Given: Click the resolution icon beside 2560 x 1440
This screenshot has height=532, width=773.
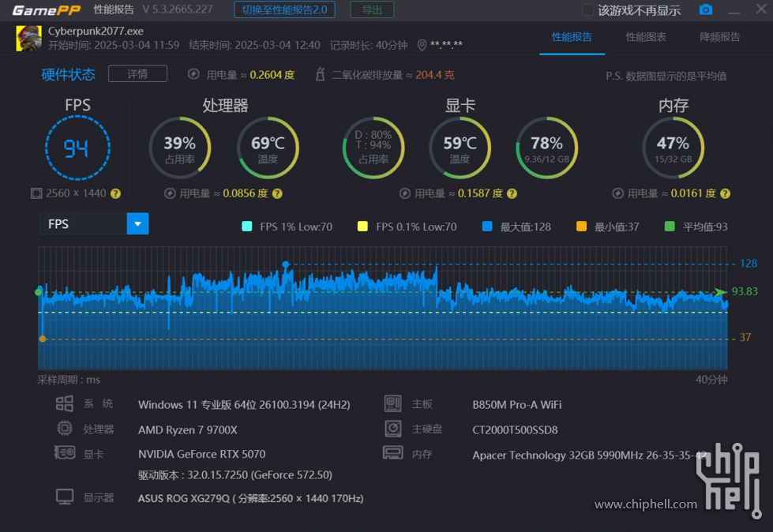Looking at the screenshot, I should [x=36, y=193].
